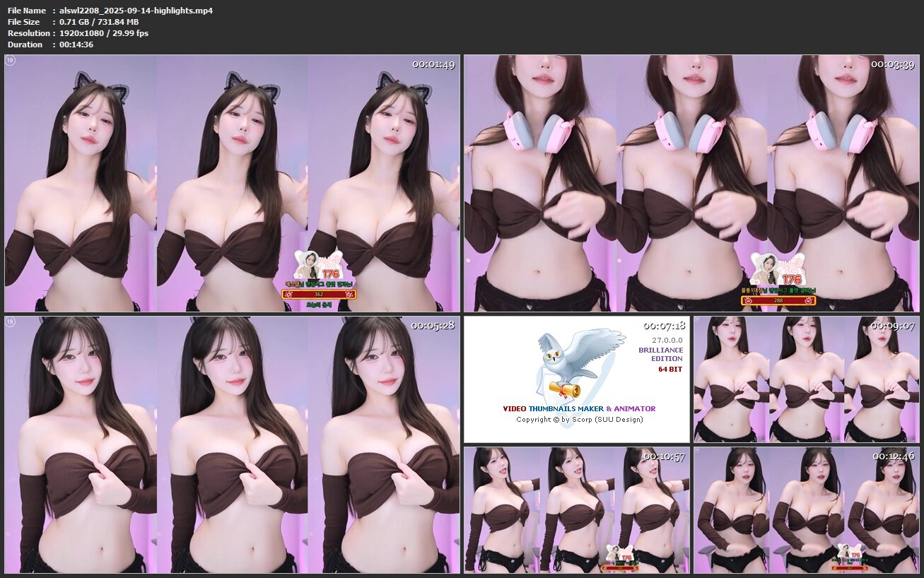The height and width of the screenshot is (578, 924).
Task: Open the Video Thumbnails Maker logo tile 00:07:18
Action: pos(577,379)
